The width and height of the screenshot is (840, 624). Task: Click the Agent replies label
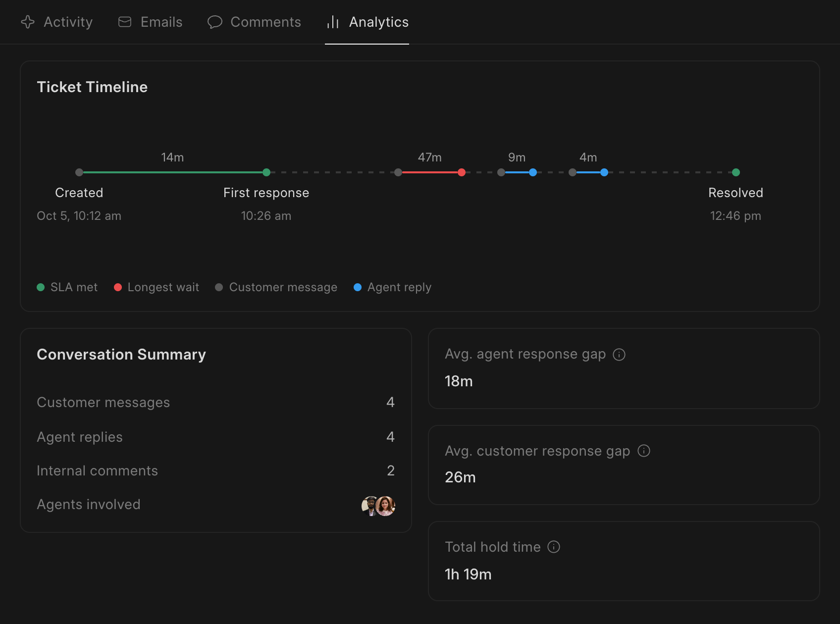(x=80, y=437)
